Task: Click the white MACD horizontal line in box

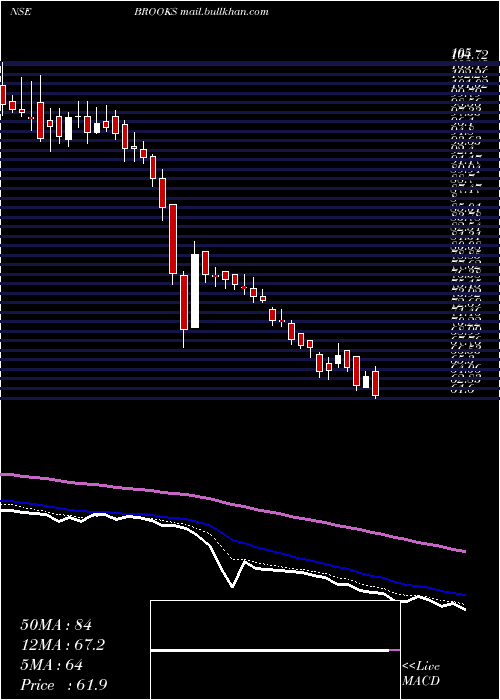Action: click(270, 650)
